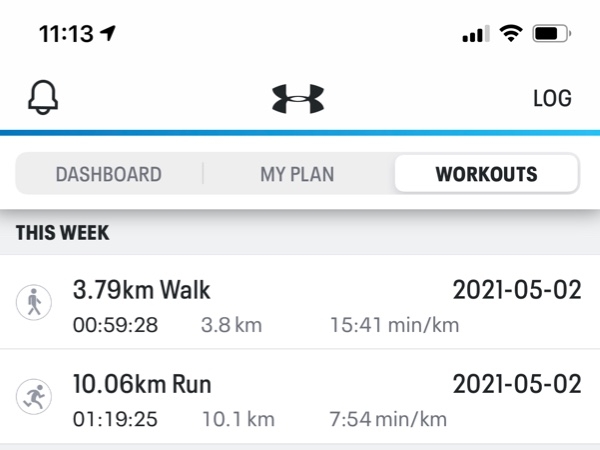The height and width of the screenshot is (450, 600).
Task: Tap the walk duration 00:59:28
Action: [115, 325]
